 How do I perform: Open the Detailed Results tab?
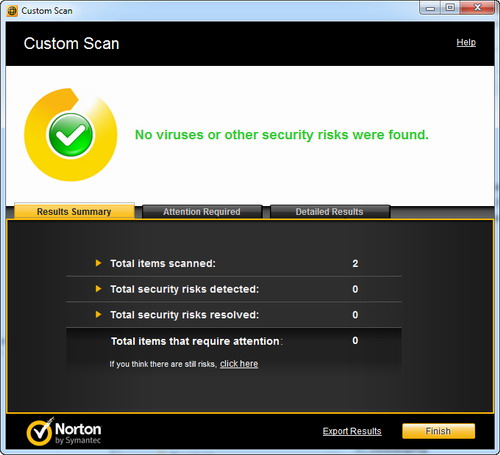point(330,212)
